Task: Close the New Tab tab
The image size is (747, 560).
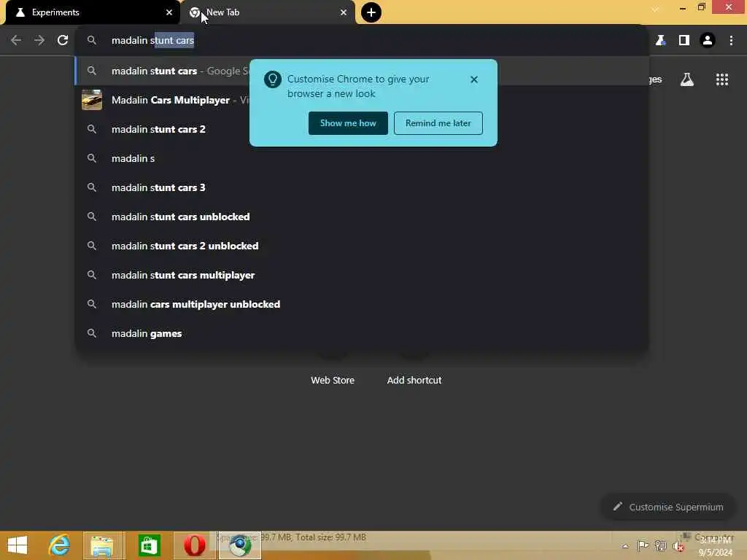Action: pos(344,12)
